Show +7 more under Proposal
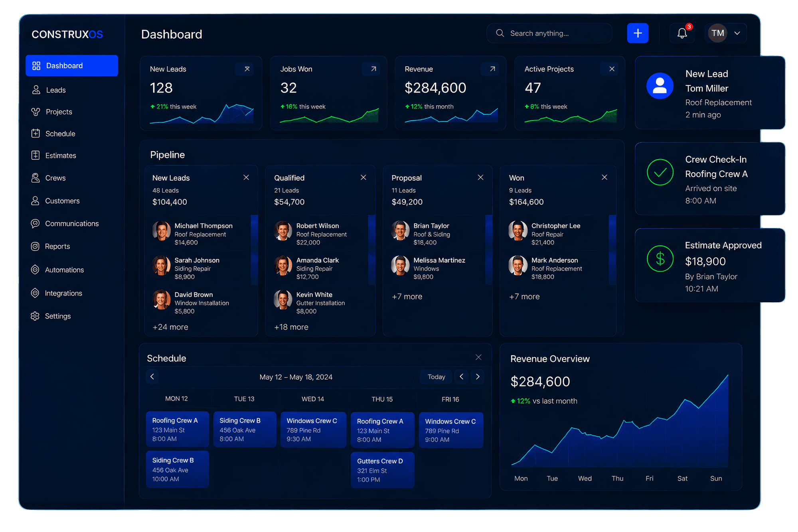 tap(407, 297)
